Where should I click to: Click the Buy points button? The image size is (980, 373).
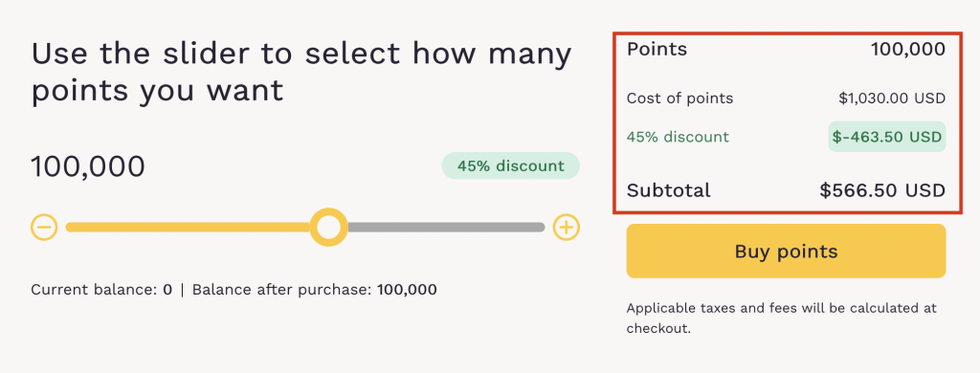click(x=786, y=252)
